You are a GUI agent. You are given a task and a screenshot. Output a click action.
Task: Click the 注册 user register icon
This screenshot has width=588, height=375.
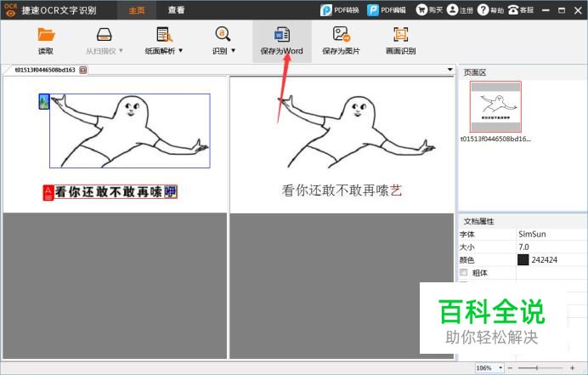452,9
